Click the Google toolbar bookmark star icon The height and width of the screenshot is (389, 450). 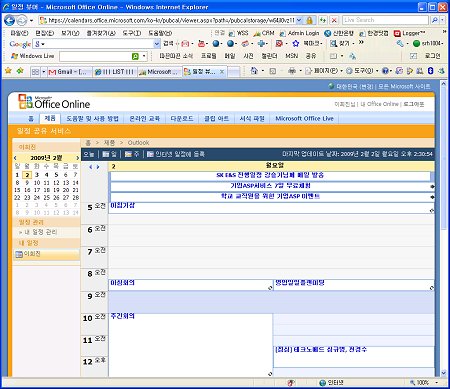(x=295, y=43)
